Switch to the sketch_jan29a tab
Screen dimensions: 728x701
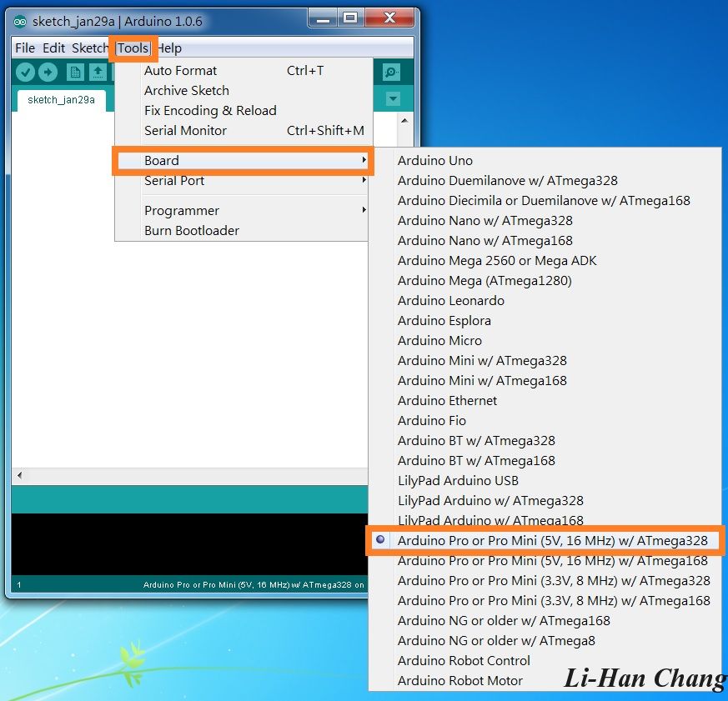point(61,100)
